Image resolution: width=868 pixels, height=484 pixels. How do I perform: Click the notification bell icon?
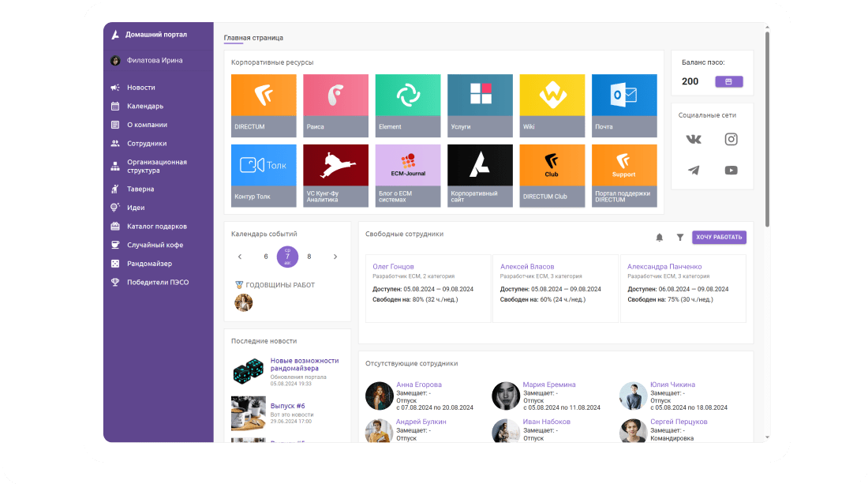(x=660, y=237)
